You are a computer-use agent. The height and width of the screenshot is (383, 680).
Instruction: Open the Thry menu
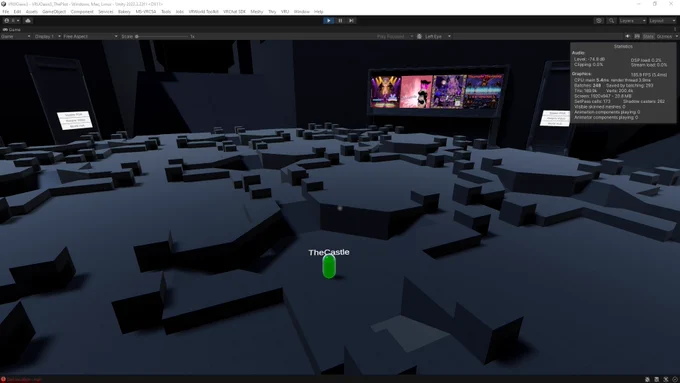coord(272,12)
